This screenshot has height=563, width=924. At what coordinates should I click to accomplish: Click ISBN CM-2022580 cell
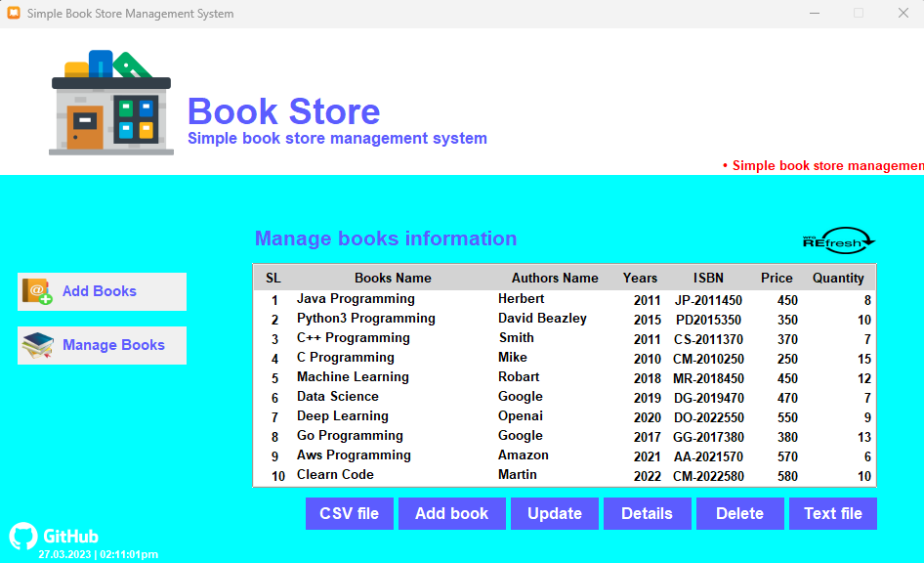[708, 476]
